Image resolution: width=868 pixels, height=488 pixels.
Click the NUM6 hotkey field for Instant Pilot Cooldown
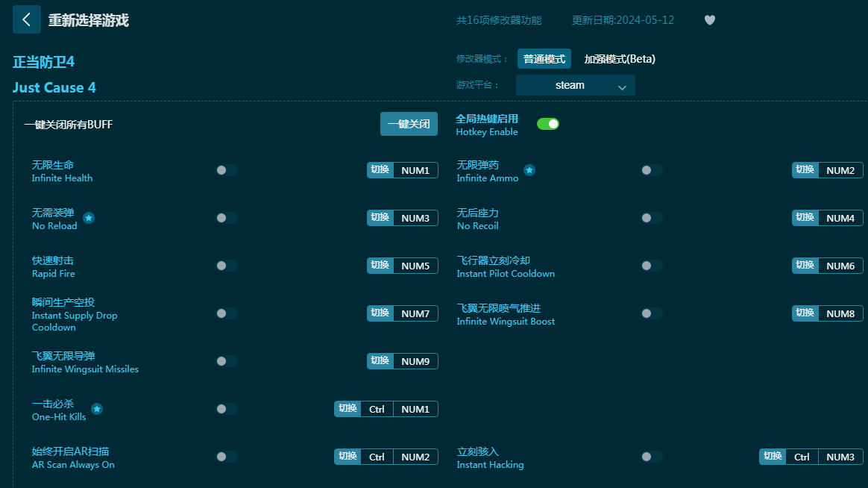841,266
